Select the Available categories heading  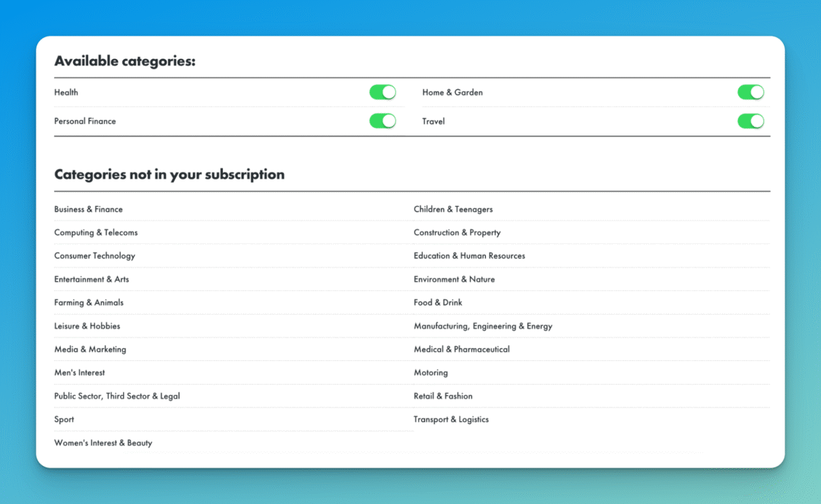pyautogui.click(x=124, y=61)
